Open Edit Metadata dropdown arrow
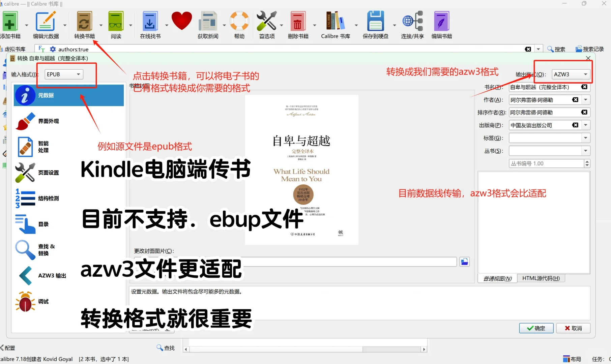 click(x=65, y=25)
